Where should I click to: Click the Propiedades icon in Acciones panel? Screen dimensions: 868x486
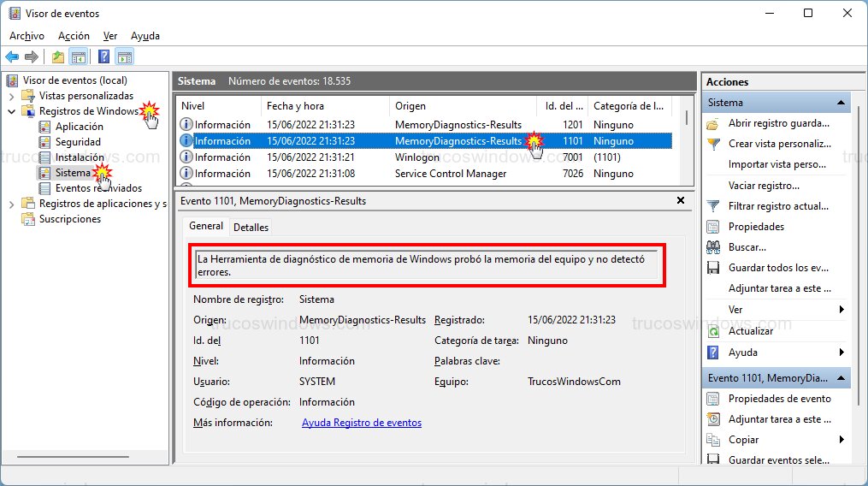[x=713, y=227]
